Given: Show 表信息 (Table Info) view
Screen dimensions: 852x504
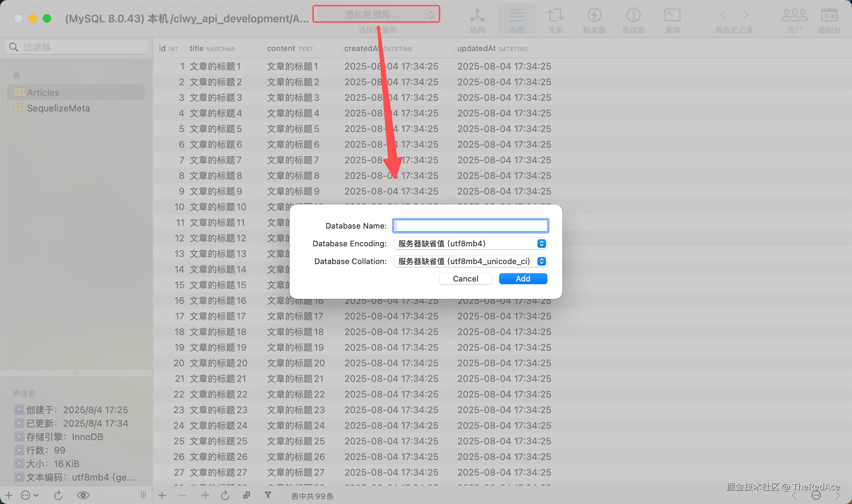Looking at the screenshot, I should (x=633, y=20).
